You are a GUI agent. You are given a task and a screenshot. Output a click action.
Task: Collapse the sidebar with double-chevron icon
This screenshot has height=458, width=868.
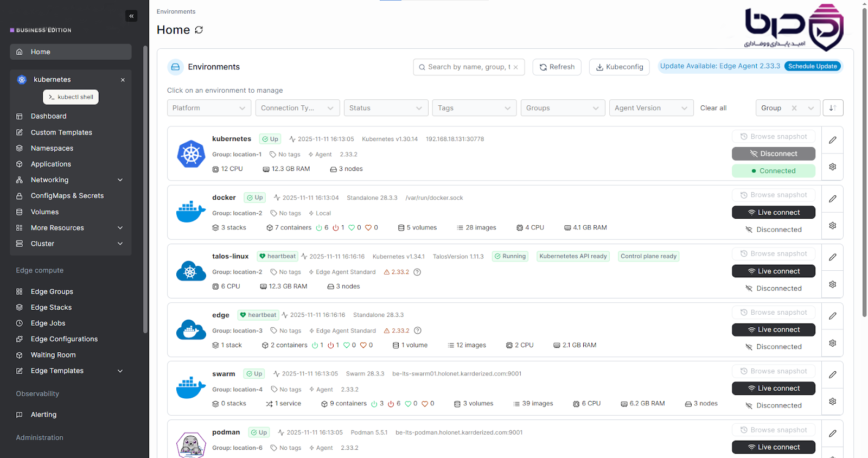pos(131,16)
